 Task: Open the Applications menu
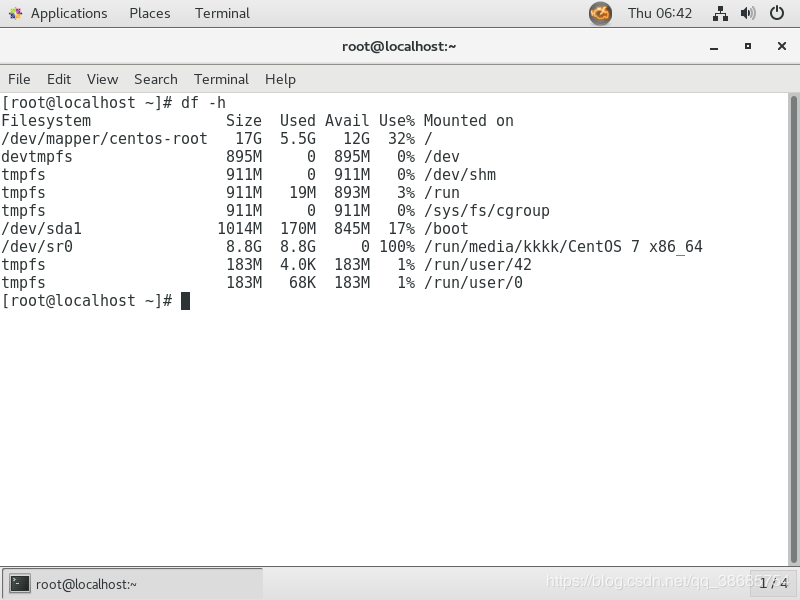coord(69,13)
